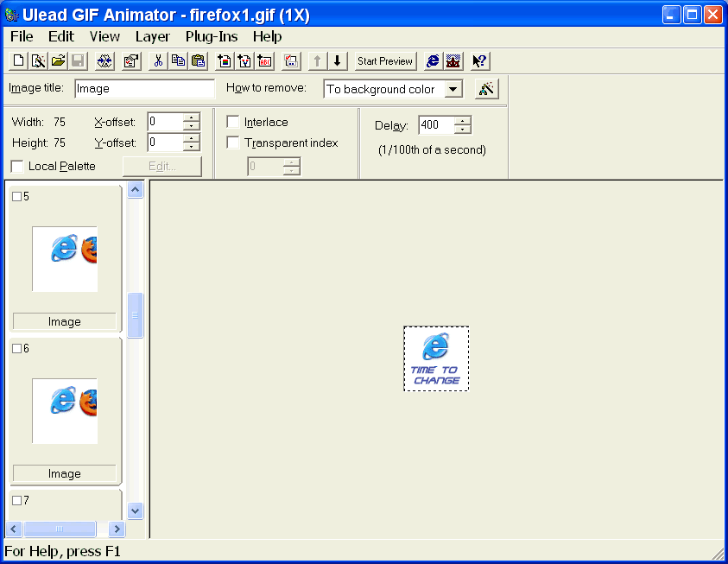Image resolution: width=728 pixels, height=564 pixels.
Task: Open the How to remove dropdown
Action: [453, 89]
